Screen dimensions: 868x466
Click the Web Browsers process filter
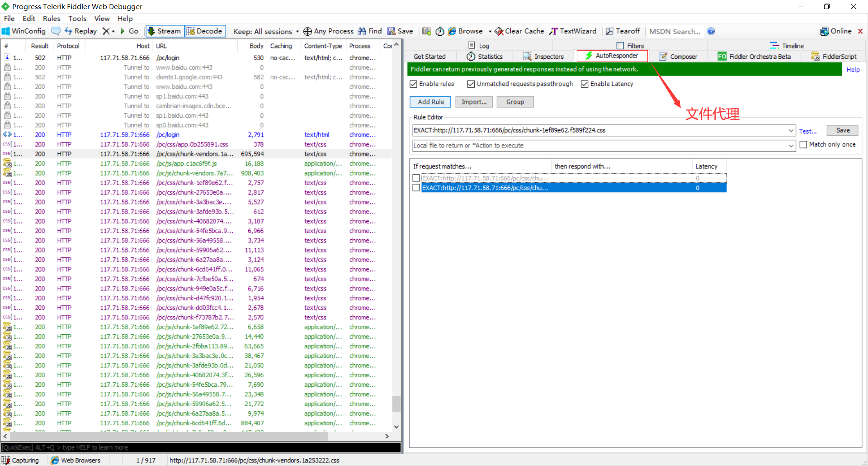(76, 460)
